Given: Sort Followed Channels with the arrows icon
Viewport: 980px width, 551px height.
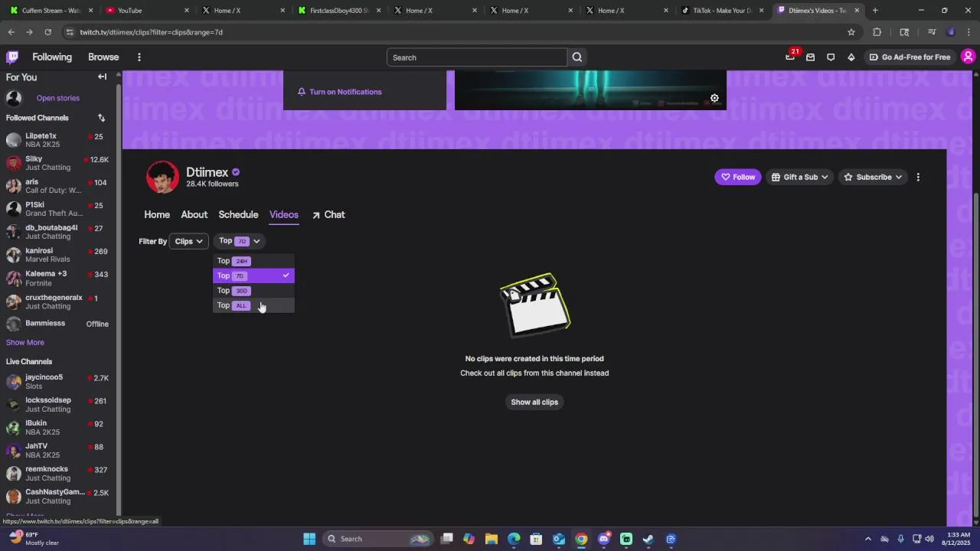Looking at the screenshot, I should tap(101, 118).
